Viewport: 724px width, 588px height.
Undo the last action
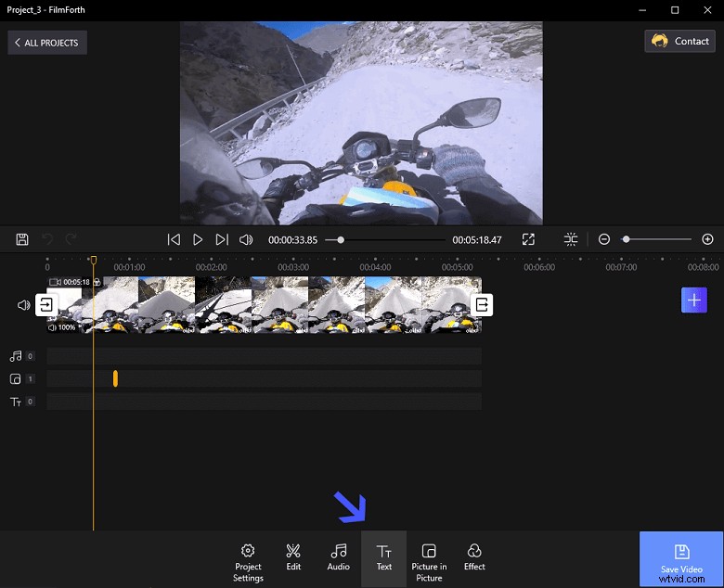47,239
